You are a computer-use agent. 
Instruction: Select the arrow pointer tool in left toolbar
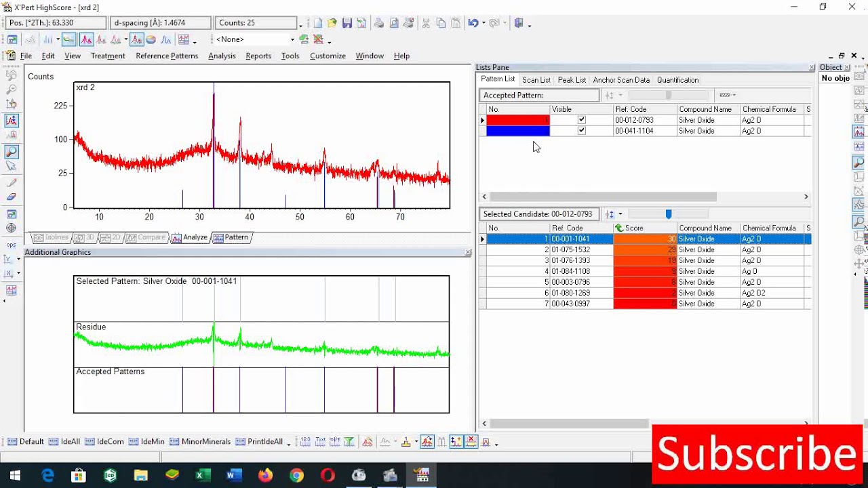pos(12,166)
